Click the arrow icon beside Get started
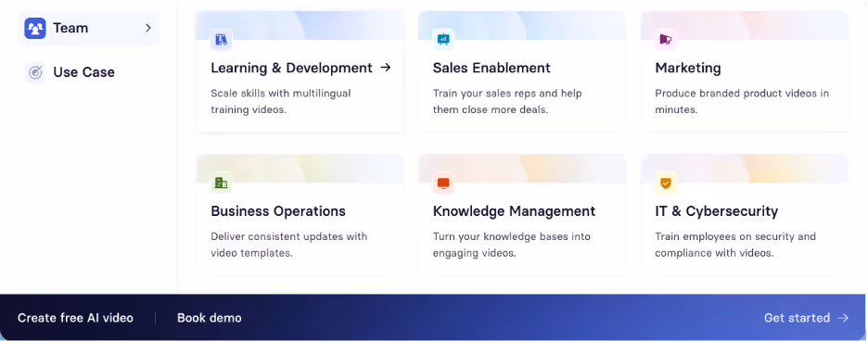Image resolution: width=868 pixels, height=342 pixels. (x=843, y=318)
